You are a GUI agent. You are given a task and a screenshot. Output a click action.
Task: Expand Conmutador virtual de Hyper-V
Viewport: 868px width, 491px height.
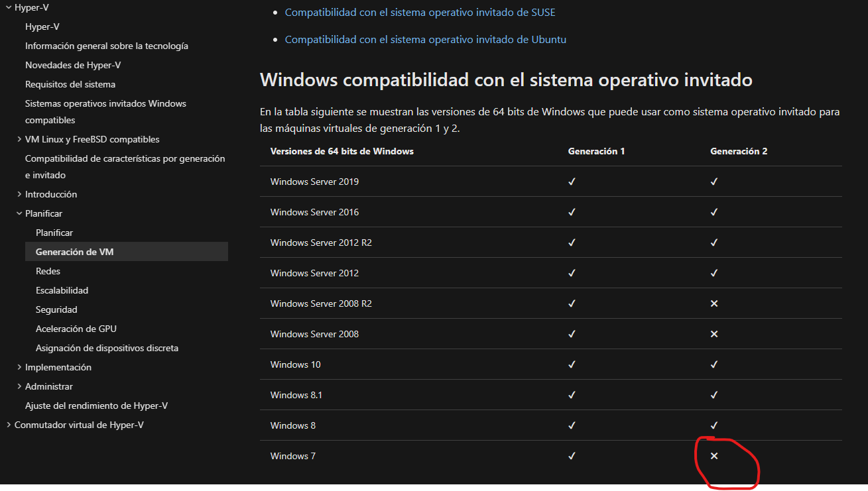click(x=8, y=425)
